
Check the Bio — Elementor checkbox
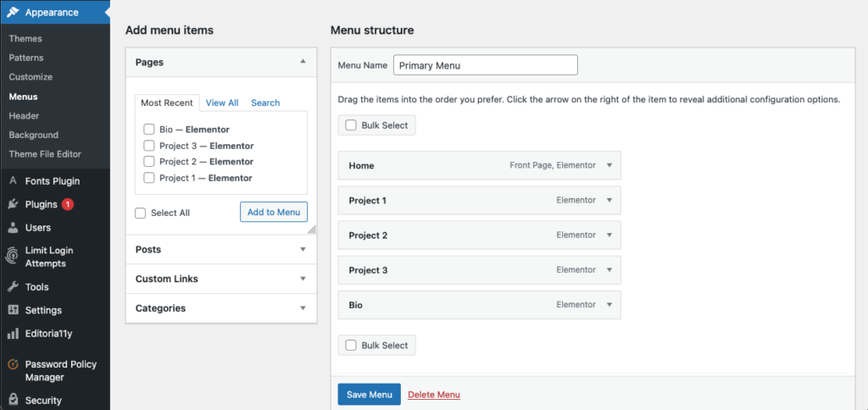(x=149, y=130)
